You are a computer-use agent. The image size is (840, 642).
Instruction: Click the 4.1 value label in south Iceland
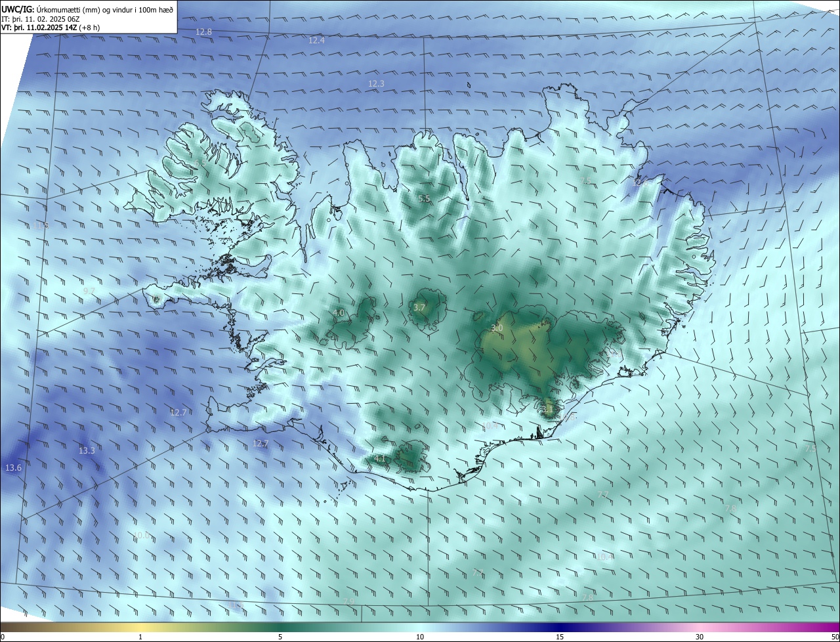click(380, 458)
